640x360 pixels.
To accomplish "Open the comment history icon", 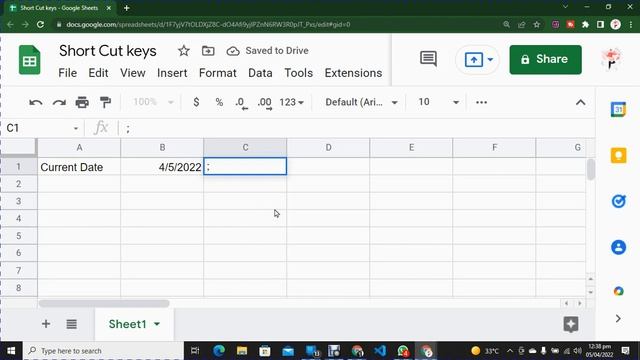I will click(x=428, y=59).
